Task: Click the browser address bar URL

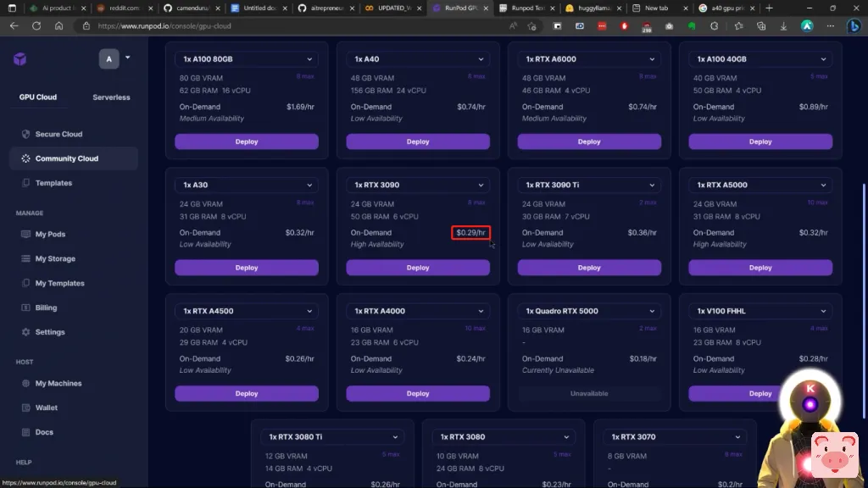Action: (164, 26)
